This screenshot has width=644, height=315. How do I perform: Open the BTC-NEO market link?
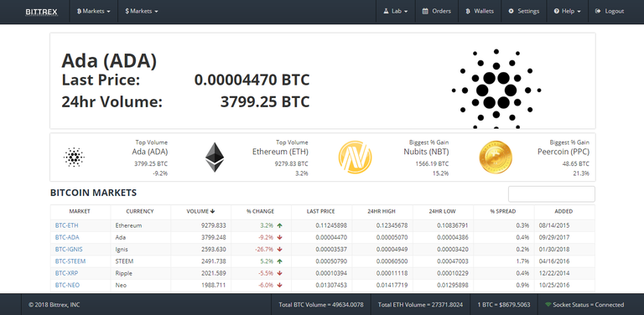tap(67, 285)
